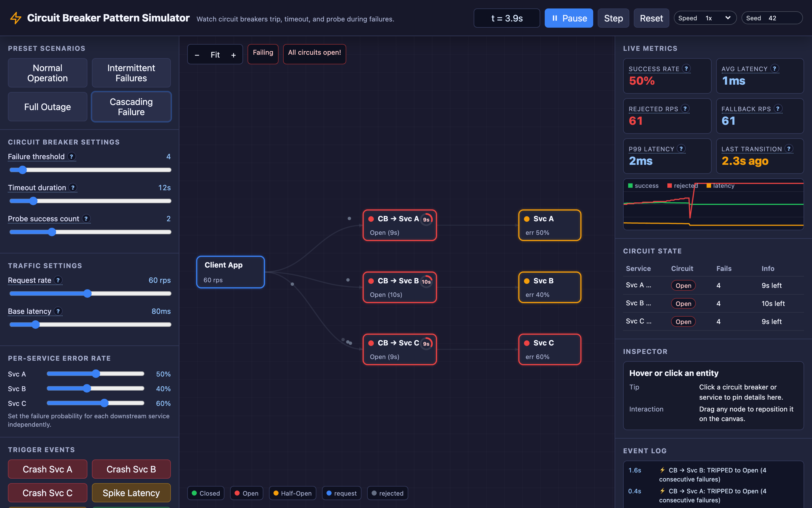This screenshot has width=812, height=508.
Task: Click the Crash Svc A button
Action: (x=47, y=469)
